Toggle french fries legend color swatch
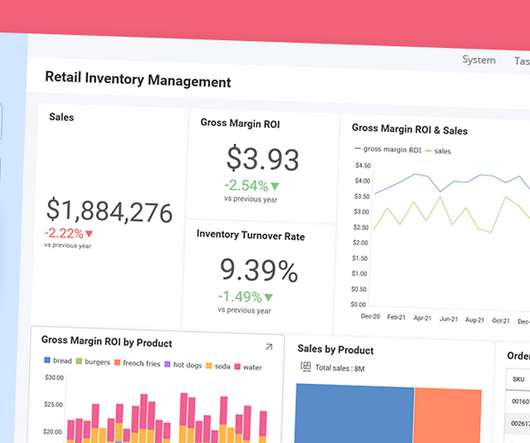The width and height of the screenshot is (530, 443). click(x=117, y=363)
